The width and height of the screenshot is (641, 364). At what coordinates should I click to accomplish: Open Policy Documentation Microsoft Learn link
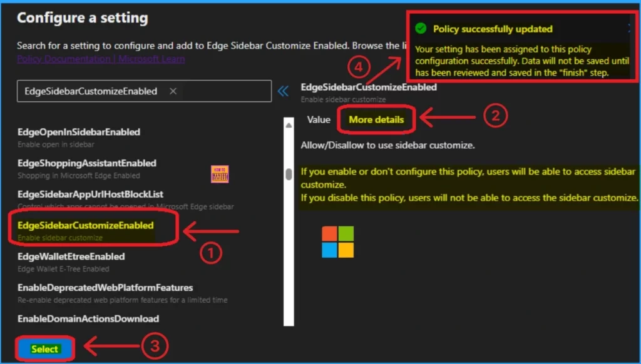pyautogui.click(x=101, y=59)
